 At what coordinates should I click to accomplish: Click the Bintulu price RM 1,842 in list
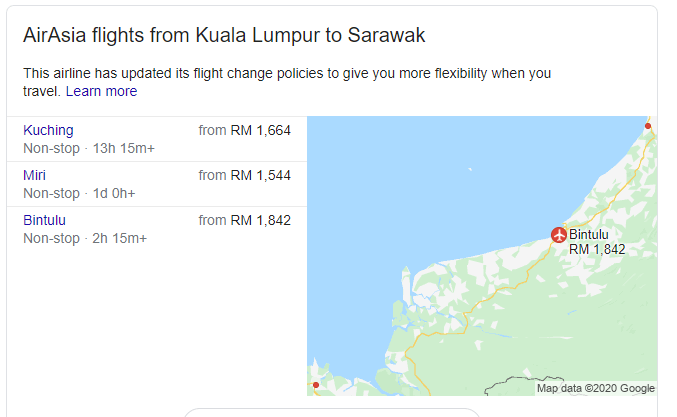point(260,220)
